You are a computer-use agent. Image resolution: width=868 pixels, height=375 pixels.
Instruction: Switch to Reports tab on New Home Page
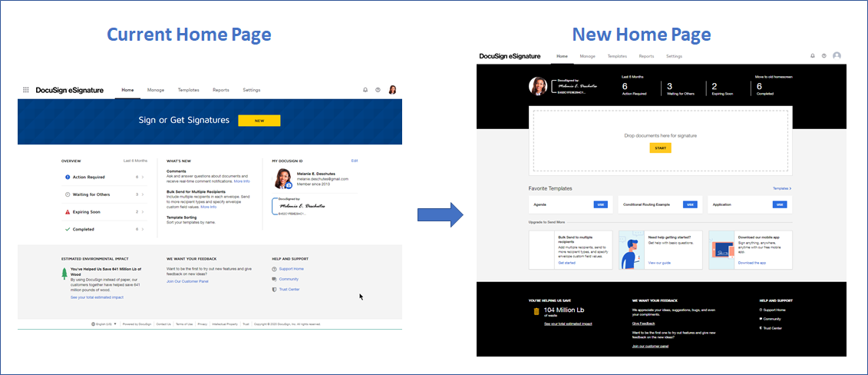click(x=646, y=56)
